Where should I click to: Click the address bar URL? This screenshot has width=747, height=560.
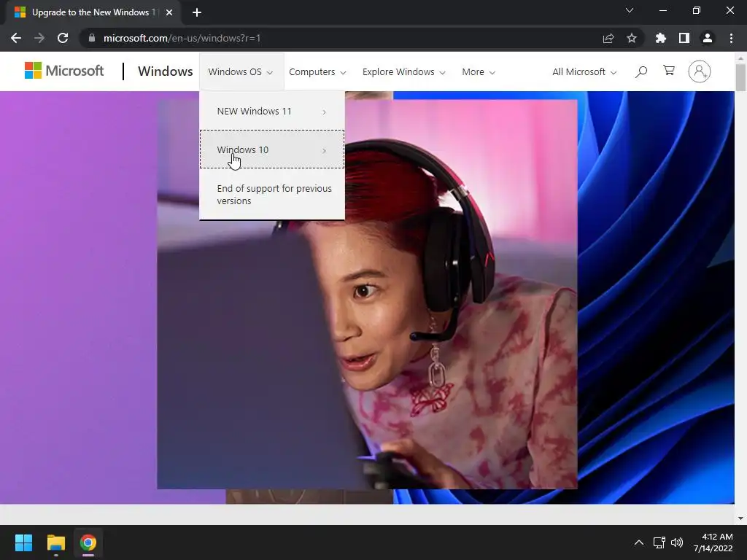pyautogui.click(x=182, y=38)
